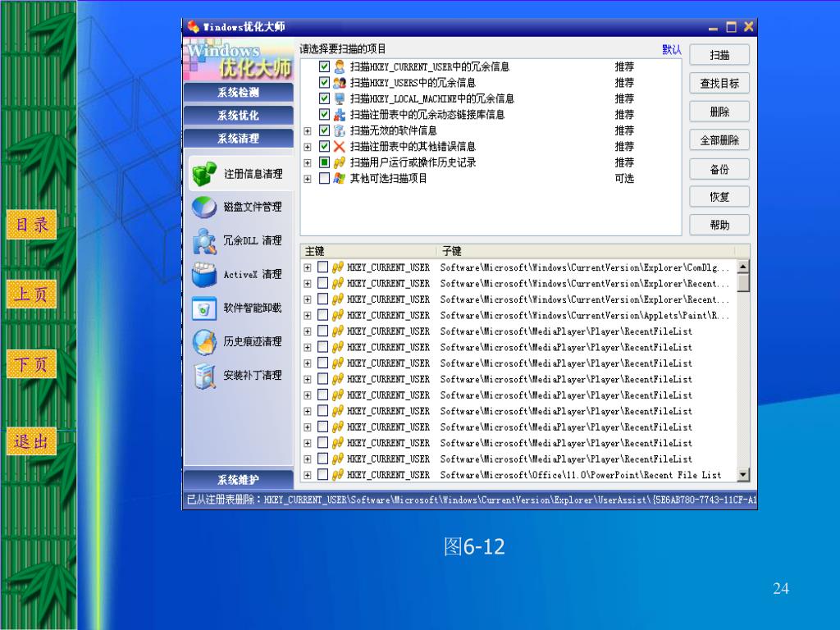Click users icon of 扫描HKEY_USERS中的冗余信息
Screen dimensions: 840x630
[x=339, y=83]
